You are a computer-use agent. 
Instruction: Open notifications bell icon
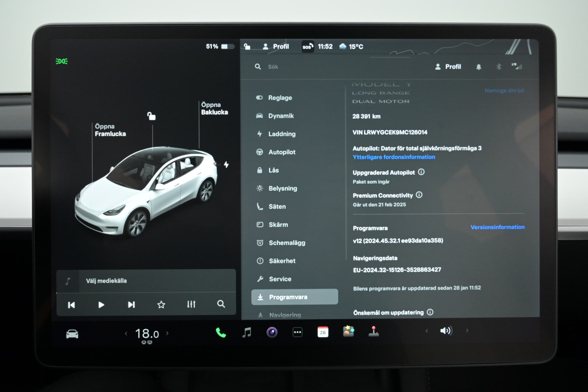[x=478, y=67]
